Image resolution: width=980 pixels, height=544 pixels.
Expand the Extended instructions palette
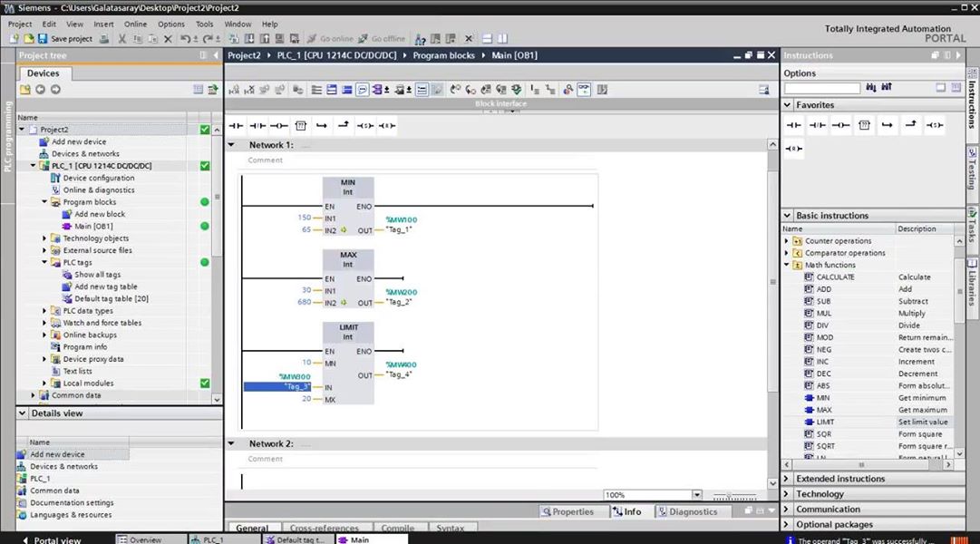(788, 479)
